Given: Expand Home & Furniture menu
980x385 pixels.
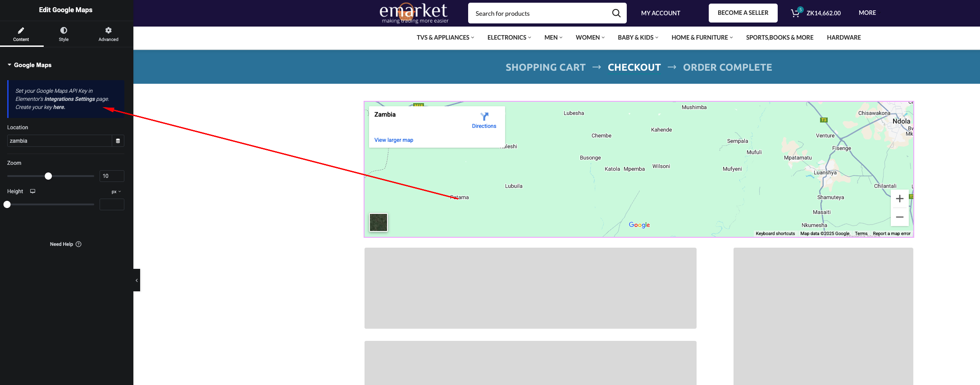Looking at the screenshot, I should pyautogui.click(x=702, y=37).
